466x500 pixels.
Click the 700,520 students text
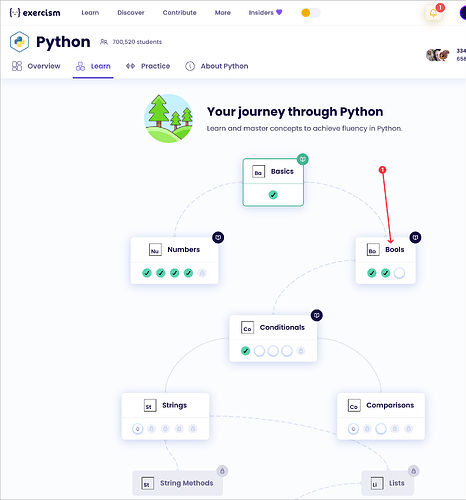[137, 42]
